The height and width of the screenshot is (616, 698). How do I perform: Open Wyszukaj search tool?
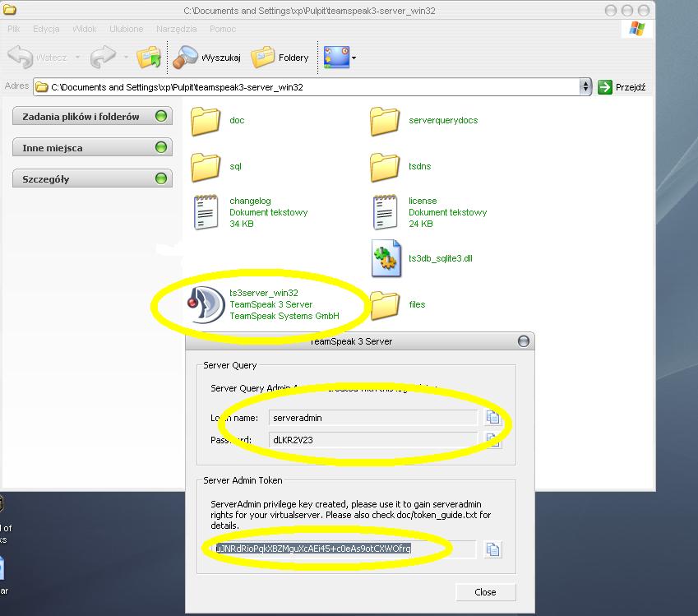[x=207, y=58]
